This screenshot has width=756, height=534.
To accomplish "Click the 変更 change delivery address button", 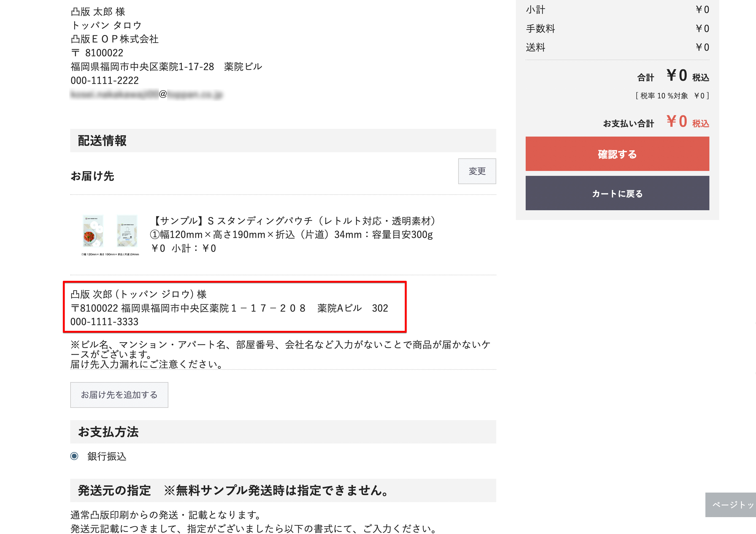I will (477, 171).
